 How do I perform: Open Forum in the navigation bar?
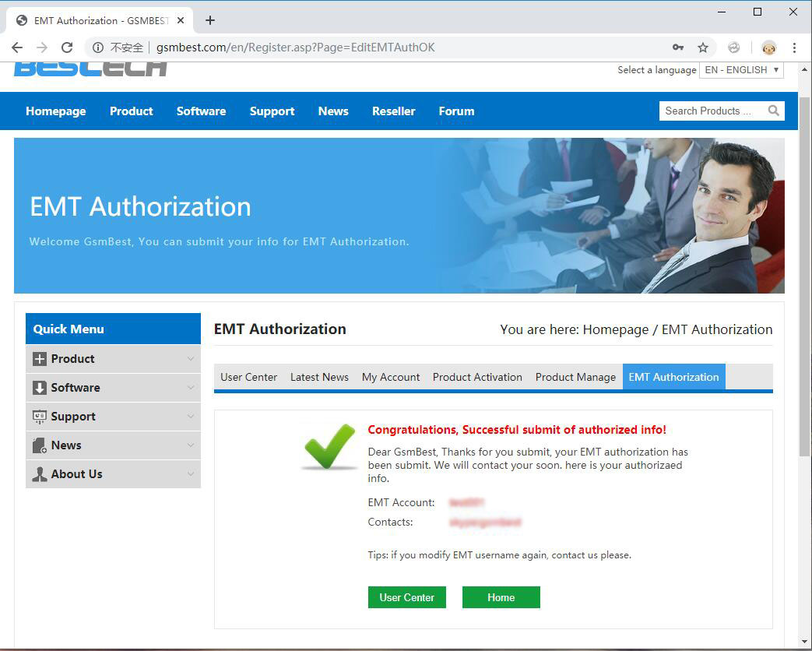tap(457, 111)
